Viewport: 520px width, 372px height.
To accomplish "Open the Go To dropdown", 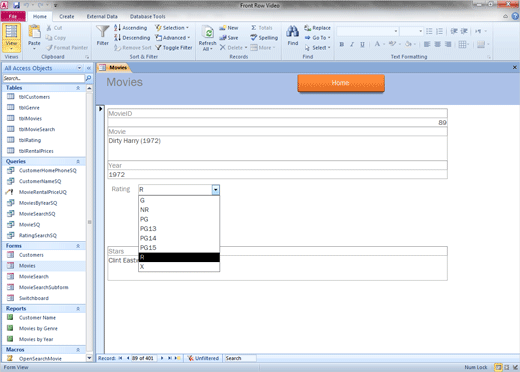I will point(317,38).
